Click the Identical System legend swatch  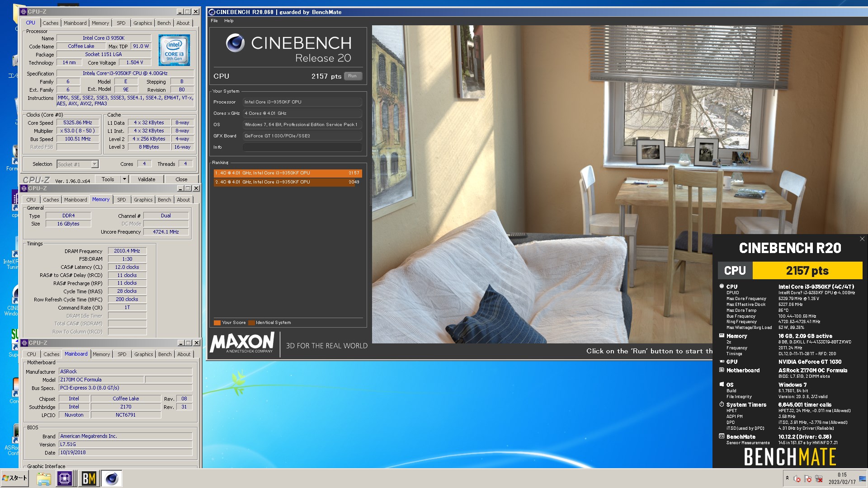(251, 323)
